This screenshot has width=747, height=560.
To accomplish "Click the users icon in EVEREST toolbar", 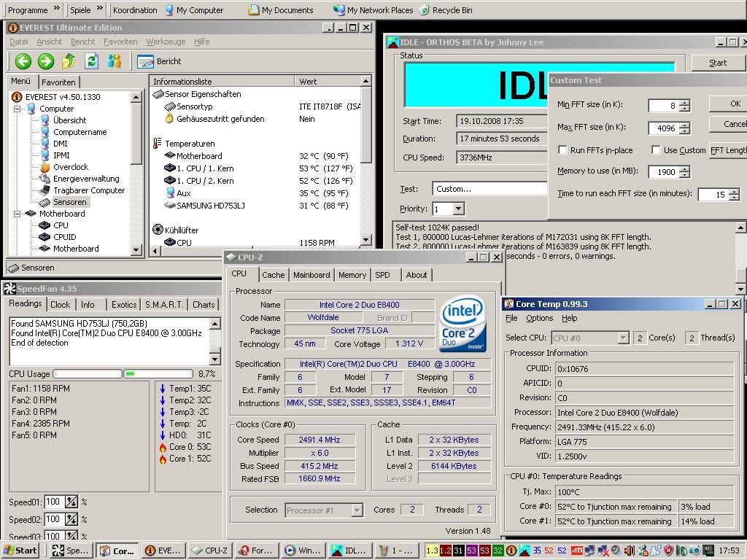I will pos(115,61).
